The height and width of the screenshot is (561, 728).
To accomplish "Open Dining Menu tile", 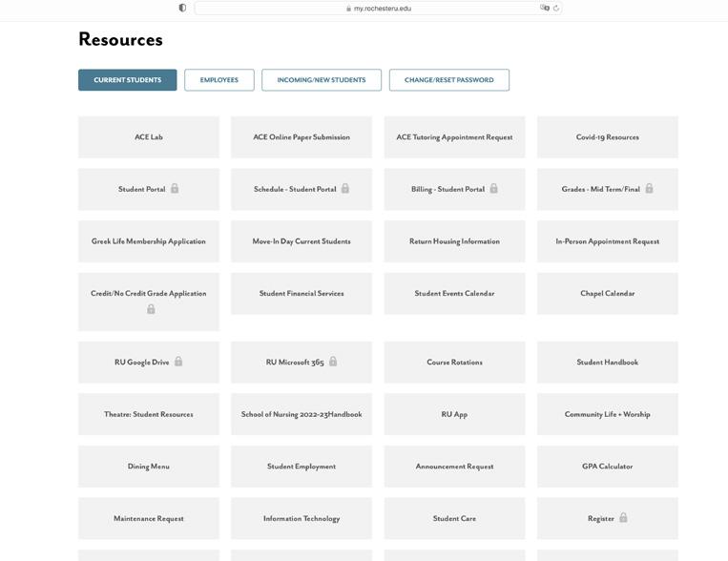I will pyautogui.click(x=149, y=467).
